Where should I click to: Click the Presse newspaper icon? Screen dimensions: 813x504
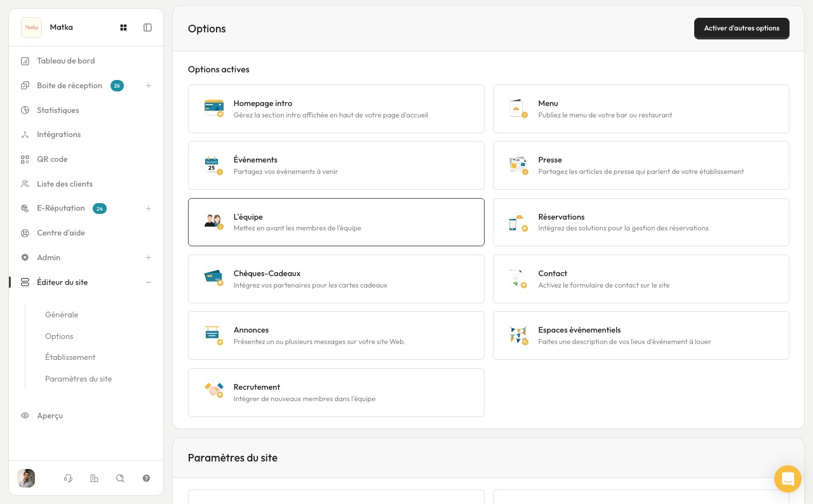[518, 165]
